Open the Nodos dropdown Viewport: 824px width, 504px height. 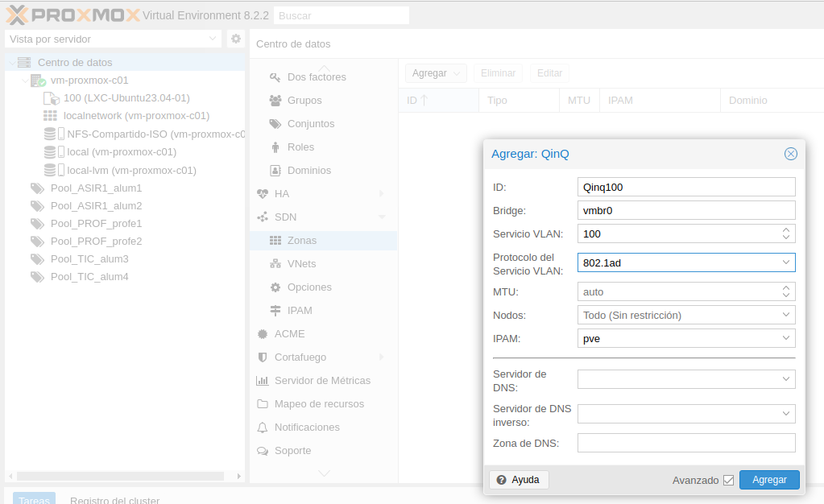coord(785,315)
